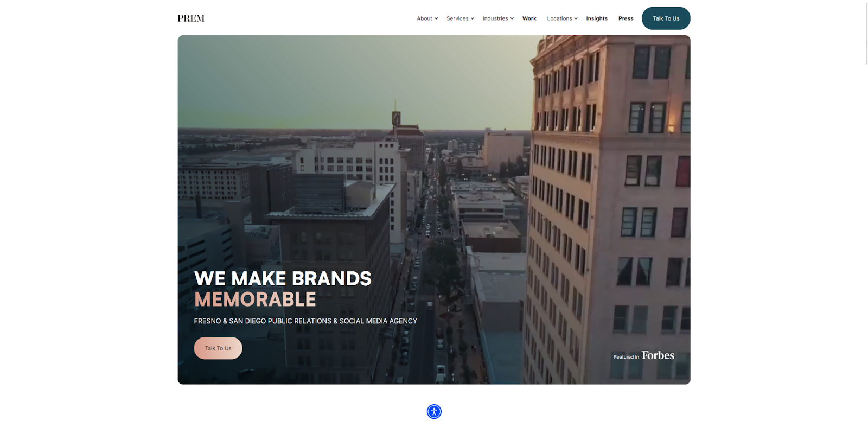Open the Press page
Viewport: 868px width, 421px height.
point(626,18)
